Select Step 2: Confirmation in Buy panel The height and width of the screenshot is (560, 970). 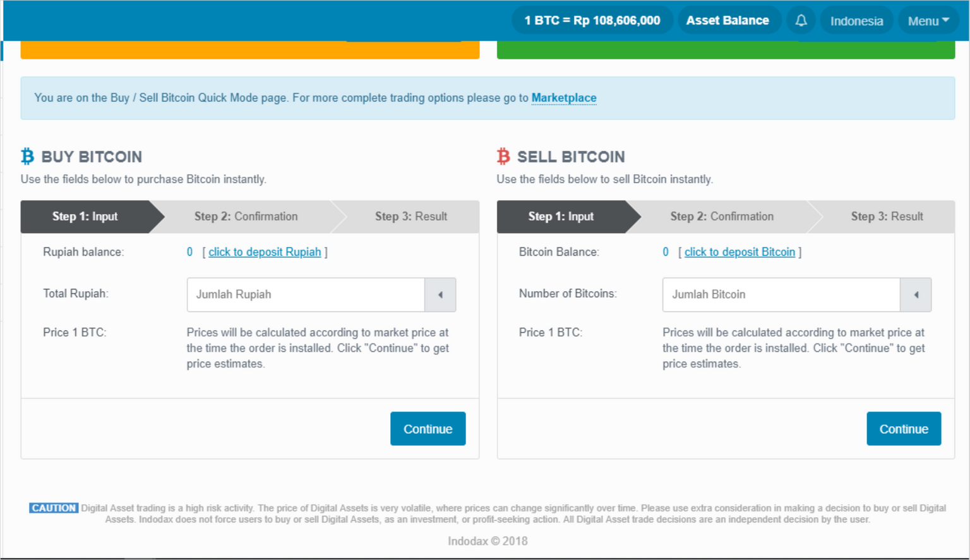point(246,217)
